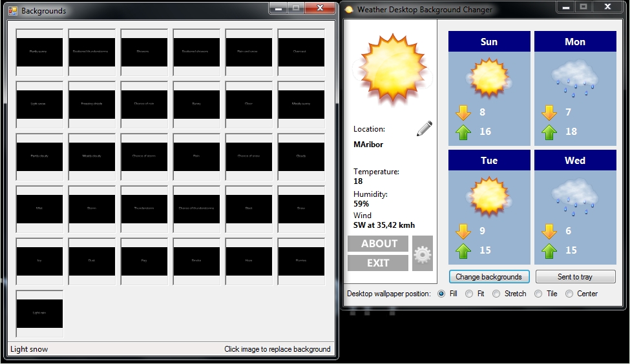Click the pencil icon to edit location

(424, 128)
